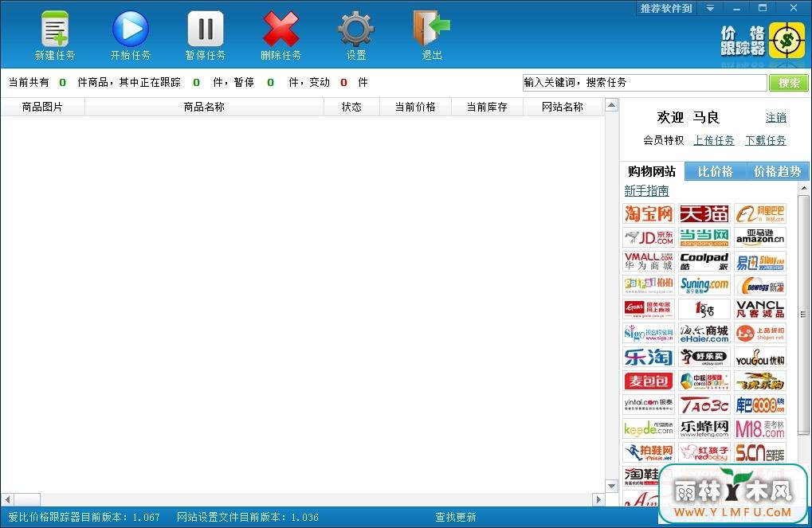Open the VANCL 凡客诚品 logo
The height and width of the screenshot is (528, 812).
(x=759, y=309)
